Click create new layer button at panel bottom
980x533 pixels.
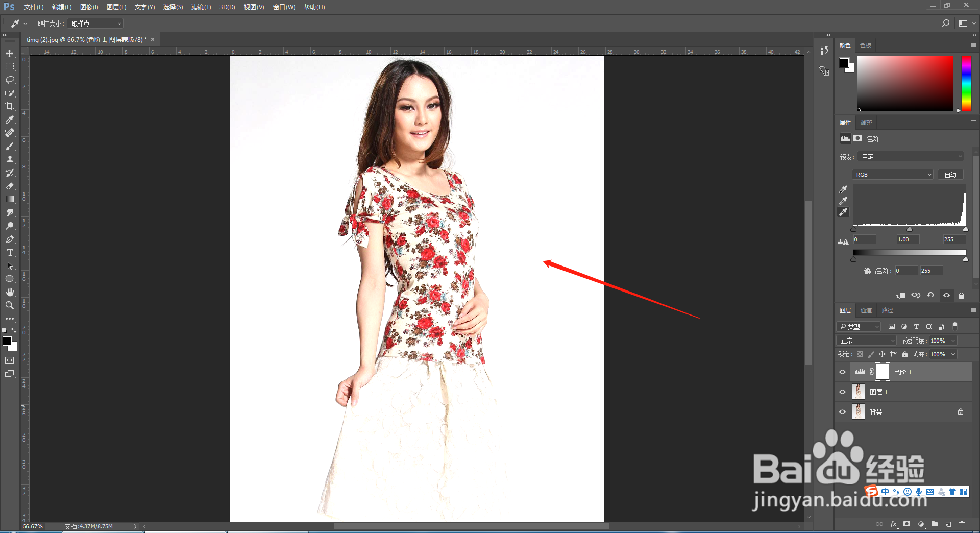point(948,524)
